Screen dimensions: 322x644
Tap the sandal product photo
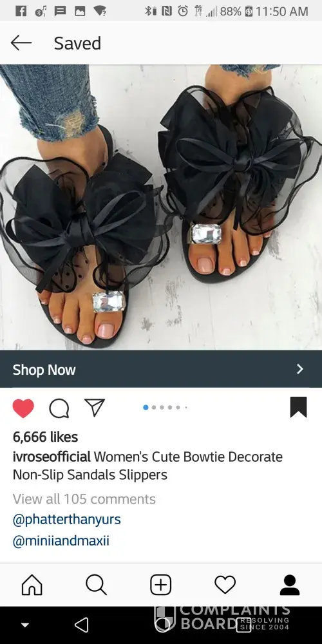point(161,207)
